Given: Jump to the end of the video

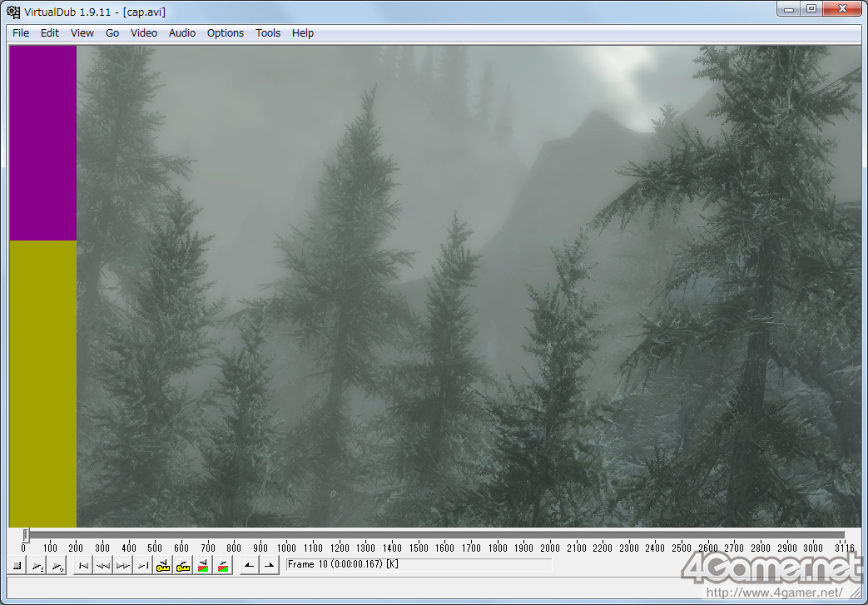Looking at the screenshot, I should pos(143,566).
